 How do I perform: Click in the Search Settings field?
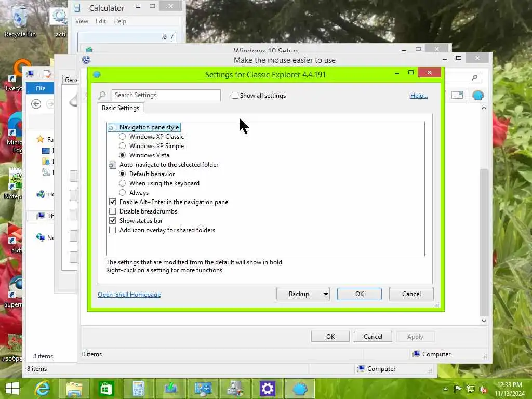tap(166, 96)
